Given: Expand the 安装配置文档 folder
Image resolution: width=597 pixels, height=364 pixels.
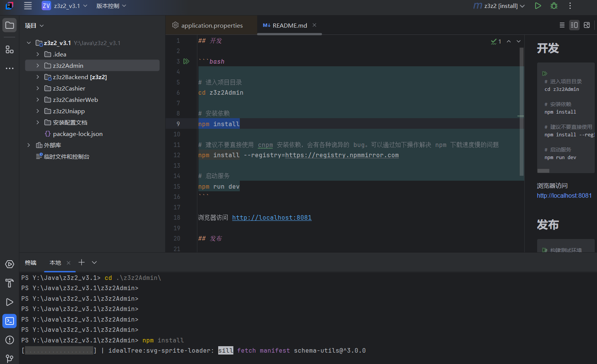Looking at the screenshot, I should point(38,122).
